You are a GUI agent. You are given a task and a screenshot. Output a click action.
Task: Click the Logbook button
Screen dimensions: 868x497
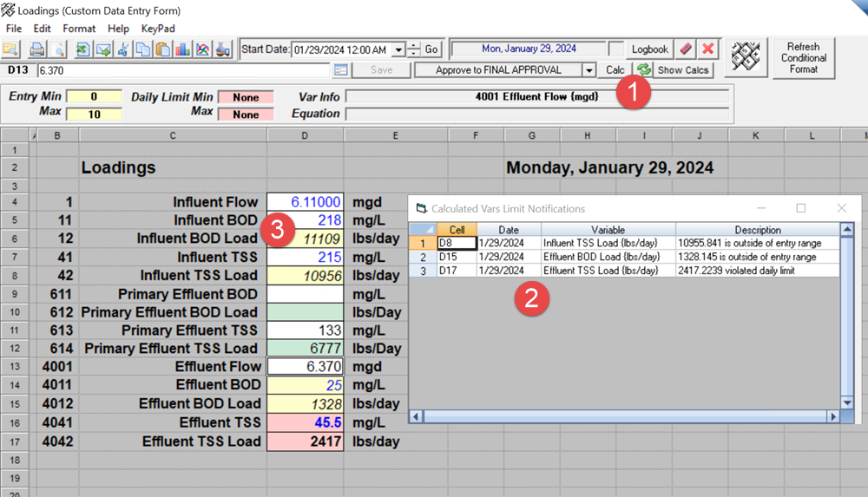pyautogui.click(x=649, y=49)
